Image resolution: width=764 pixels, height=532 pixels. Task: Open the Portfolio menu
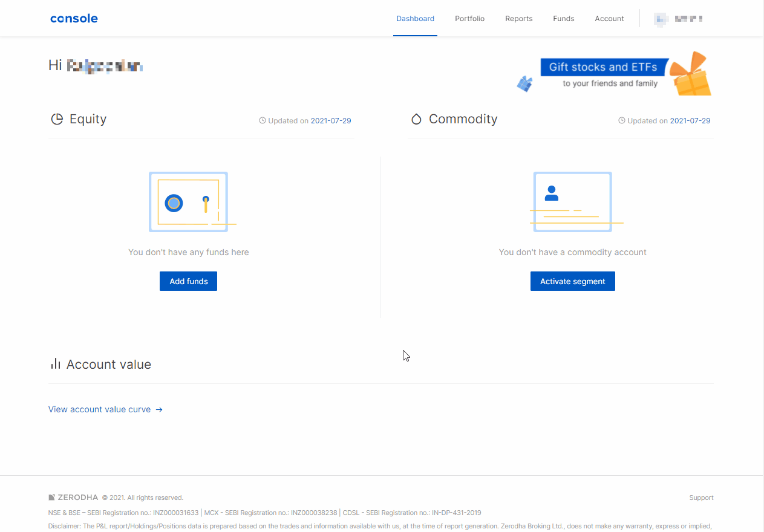pos(469,19)
